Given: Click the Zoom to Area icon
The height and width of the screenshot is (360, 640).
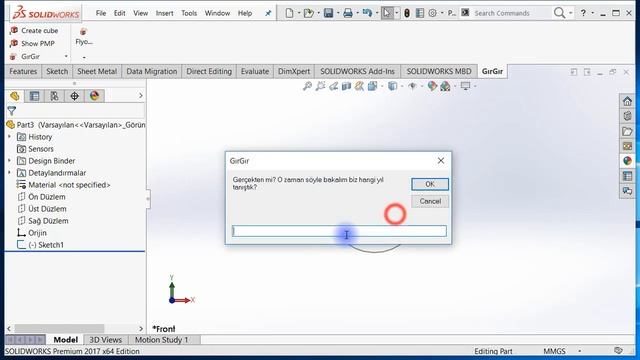Looking at the screenshot, I should coord(320,86).
